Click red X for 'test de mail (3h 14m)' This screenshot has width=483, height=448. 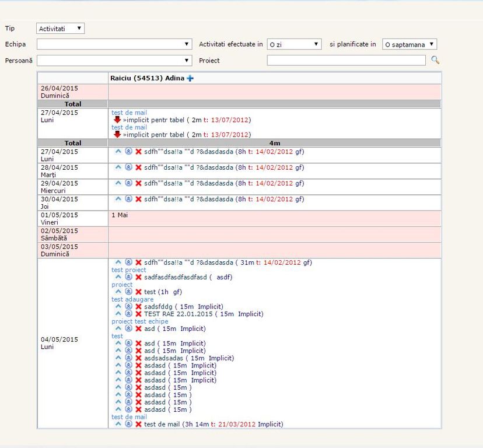click(x=138, y=424)
